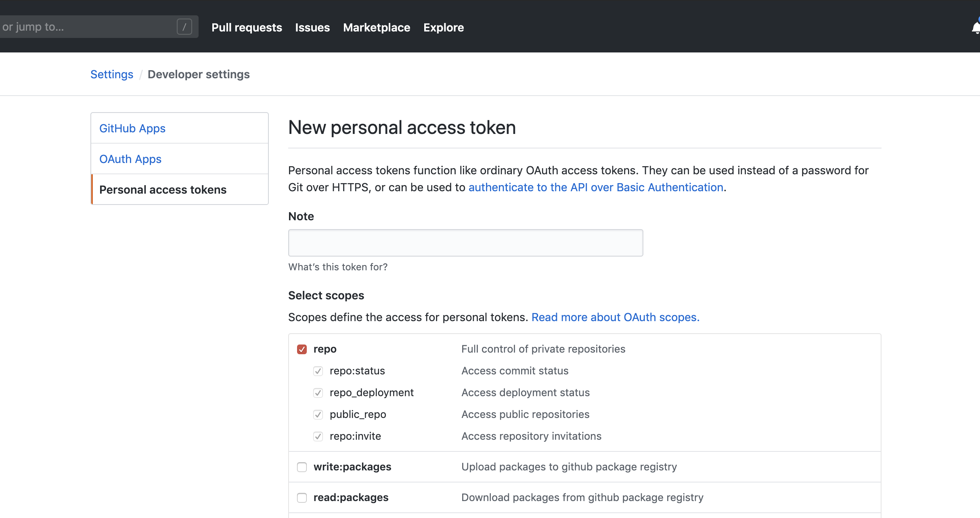Follow the Read more about OAuth scopes link
Screen dimensions: 980x518
[x=616, y=317]
